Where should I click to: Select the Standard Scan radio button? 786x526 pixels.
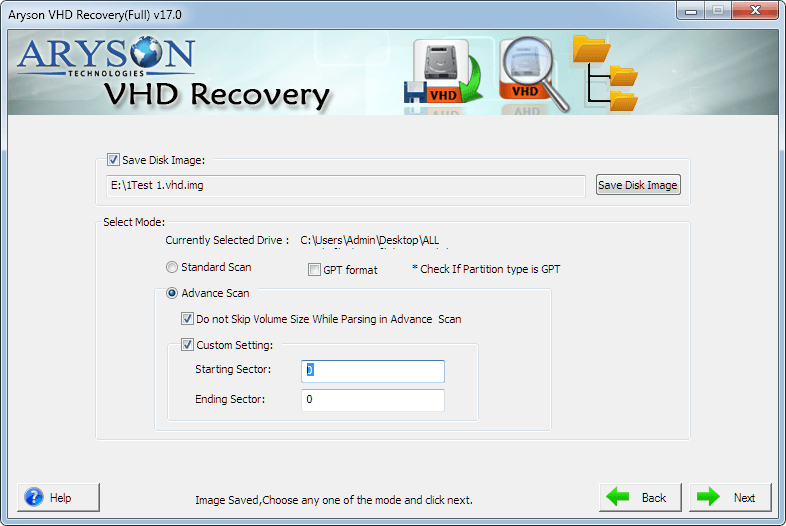click(172, 267)
